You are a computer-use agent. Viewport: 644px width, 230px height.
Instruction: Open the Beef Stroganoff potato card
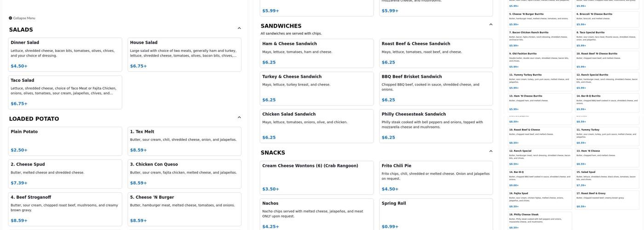[x=65, y=209]
